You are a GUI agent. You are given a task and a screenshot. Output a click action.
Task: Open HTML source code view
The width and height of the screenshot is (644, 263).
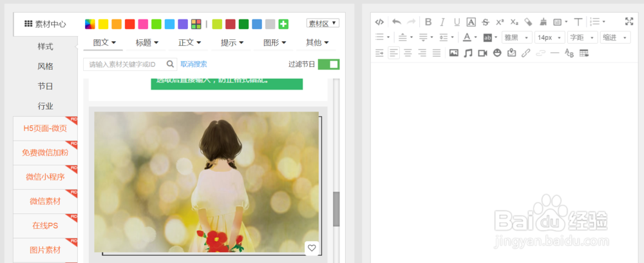[379, 22]
